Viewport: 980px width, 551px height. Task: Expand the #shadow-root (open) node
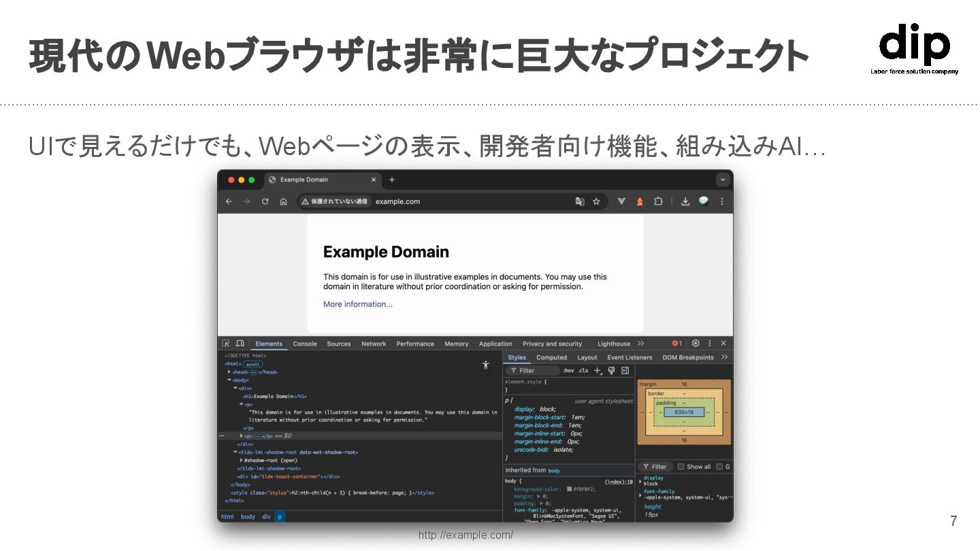tap(242, 461)
